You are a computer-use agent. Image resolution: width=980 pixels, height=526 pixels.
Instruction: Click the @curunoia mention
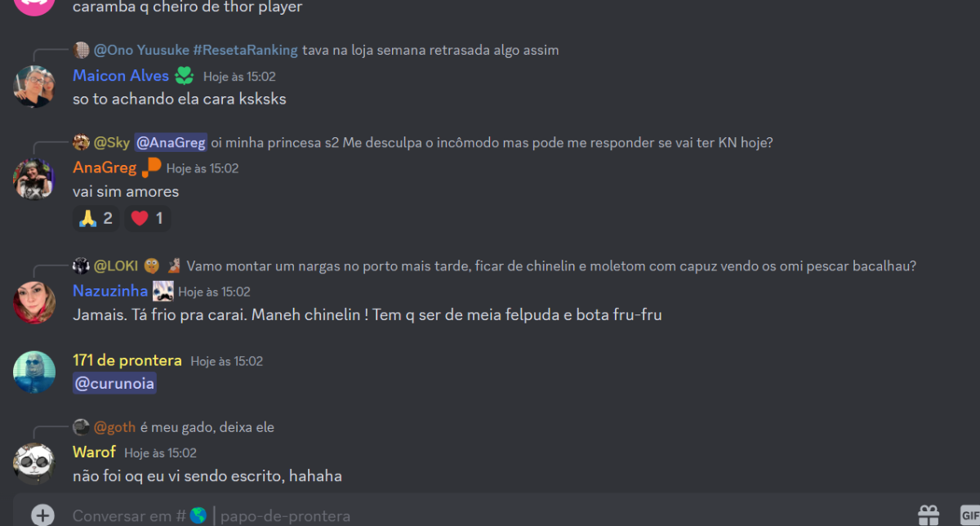(114, 383)
